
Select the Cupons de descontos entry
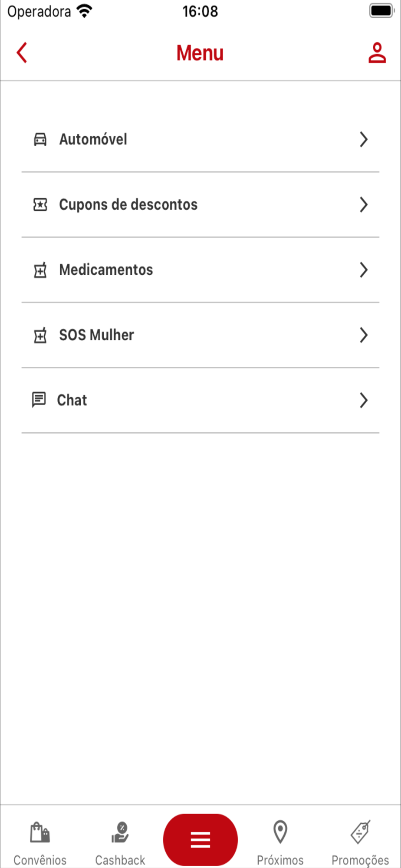(x=200, y=204)
